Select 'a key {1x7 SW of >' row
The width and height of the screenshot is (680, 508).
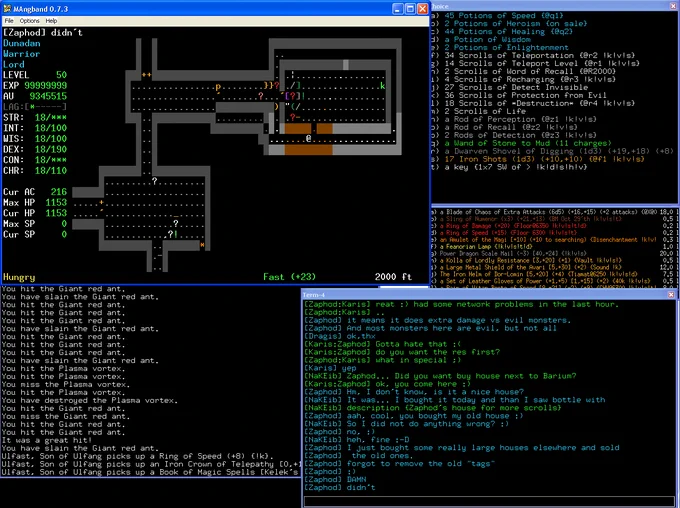click(509, 167)
